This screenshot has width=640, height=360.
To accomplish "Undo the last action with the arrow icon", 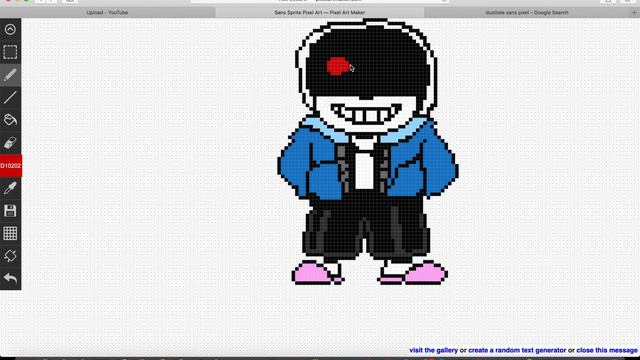I will coord(10,278).
